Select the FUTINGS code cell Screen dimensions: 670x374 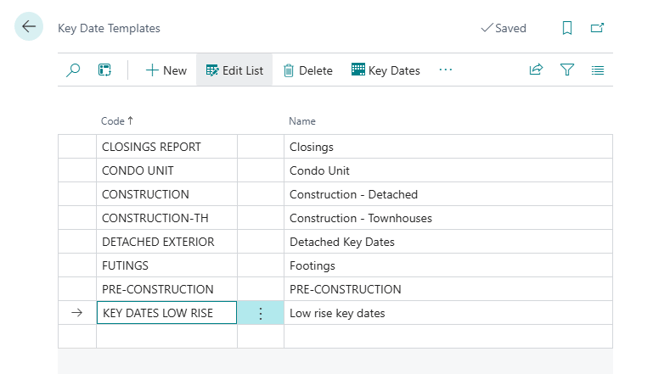click(167, 265)
